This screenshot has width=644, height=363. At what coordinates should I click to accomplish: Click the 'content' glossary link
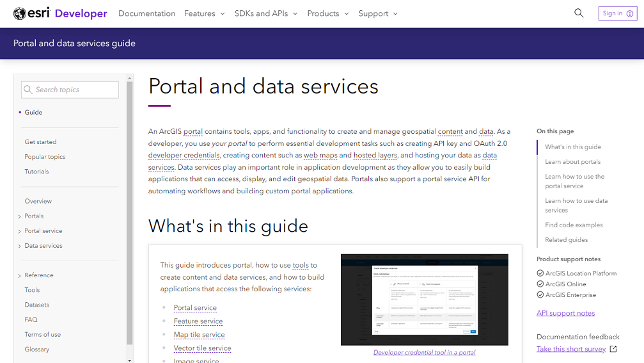tap(450, 131)
